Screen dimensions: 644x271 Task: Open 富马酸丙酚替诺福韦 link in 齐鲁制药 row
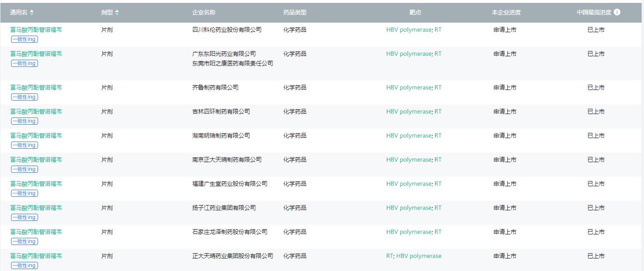click(36, 88)
